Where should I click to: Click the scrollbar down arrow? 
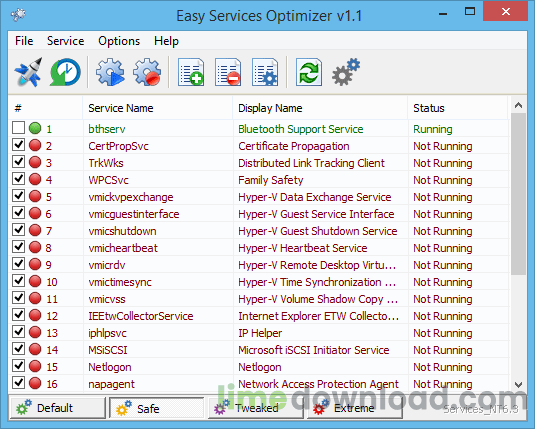(x=519, y=385)
